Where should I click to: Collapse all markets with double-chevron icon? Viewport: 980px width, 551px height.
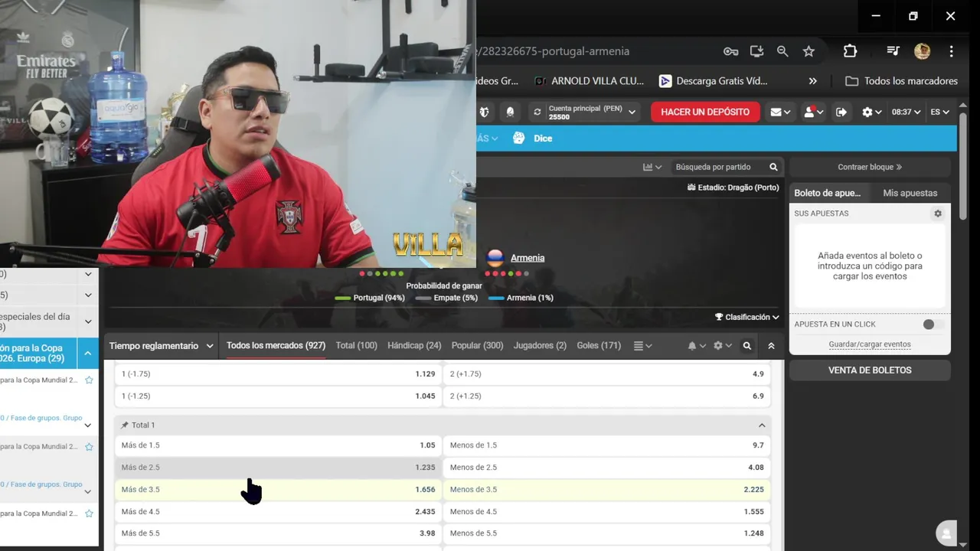tap(771, 346)
